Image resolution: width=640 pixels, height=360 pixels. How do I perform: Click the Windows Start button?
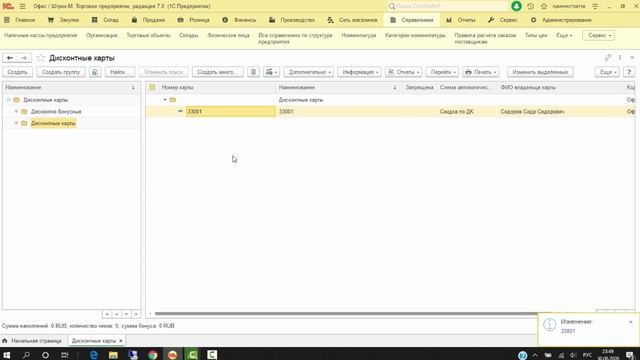(x=7, y=355)
